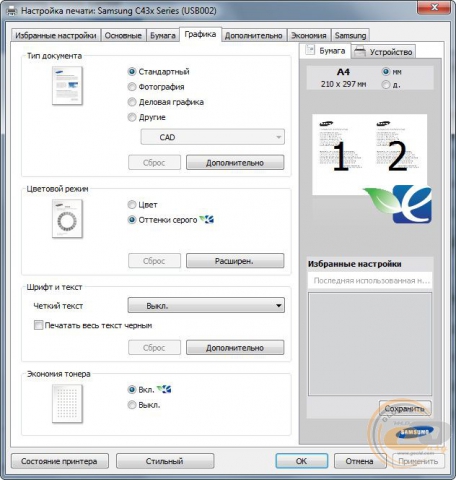Click the printer icon on Устройство tab

(x=360, y=52)
